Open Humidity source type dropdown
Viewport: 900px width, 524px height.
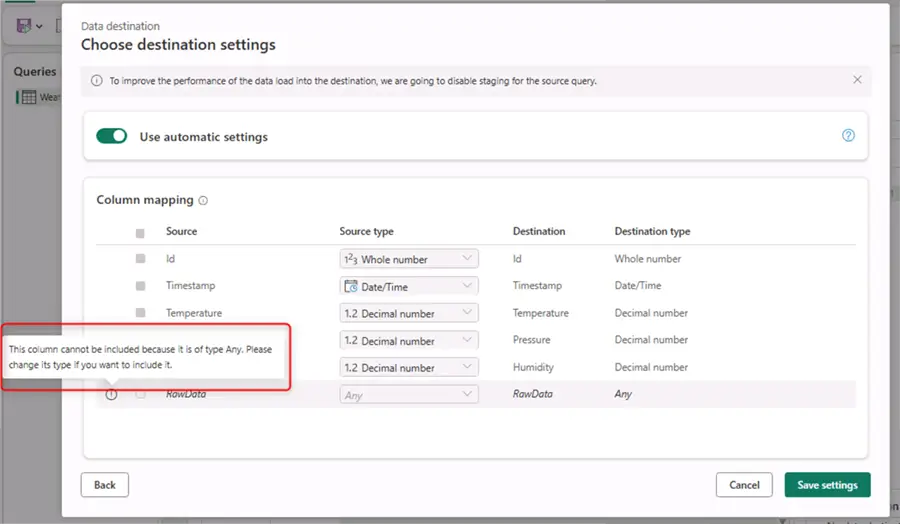point(409,367)
